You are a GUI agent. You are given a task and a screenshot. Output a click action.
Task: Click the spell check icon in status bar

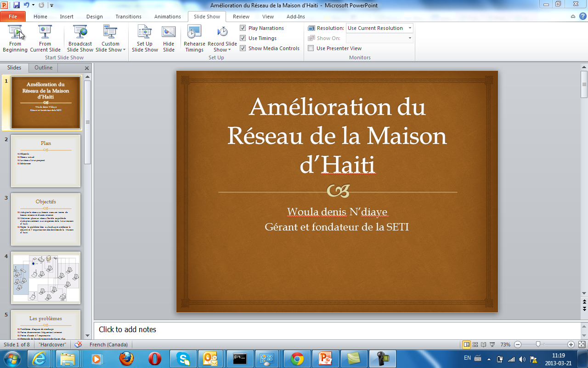pos(78,345)
